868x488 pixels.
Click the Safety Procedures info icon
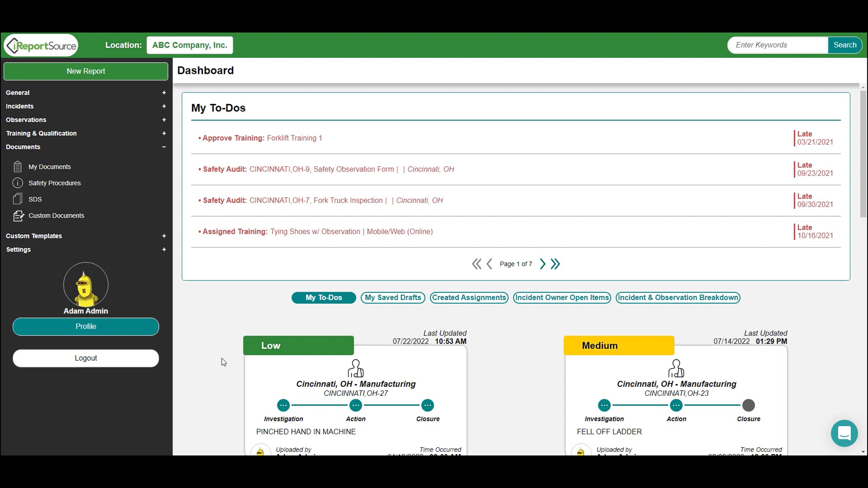pos(17,183)
